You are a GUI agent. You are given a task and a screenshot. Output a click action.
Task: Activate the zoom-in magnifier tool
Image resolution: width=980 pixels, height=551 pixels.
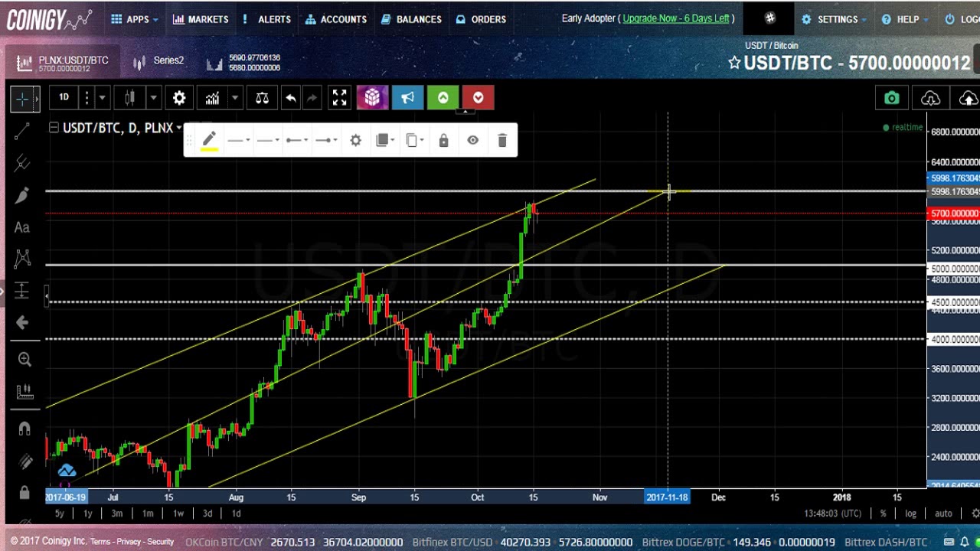pos(24,360)
